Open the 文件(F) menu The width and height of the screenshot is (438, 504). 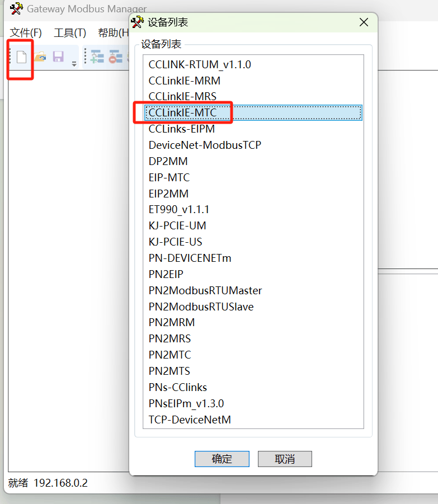(26, 32)
